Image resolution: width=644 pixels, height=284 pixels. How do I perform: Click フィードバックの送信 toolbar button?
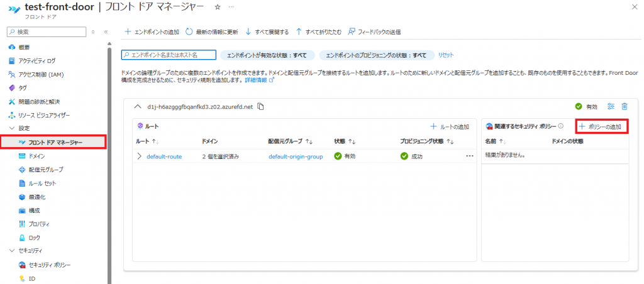click(x=374, y=31)
